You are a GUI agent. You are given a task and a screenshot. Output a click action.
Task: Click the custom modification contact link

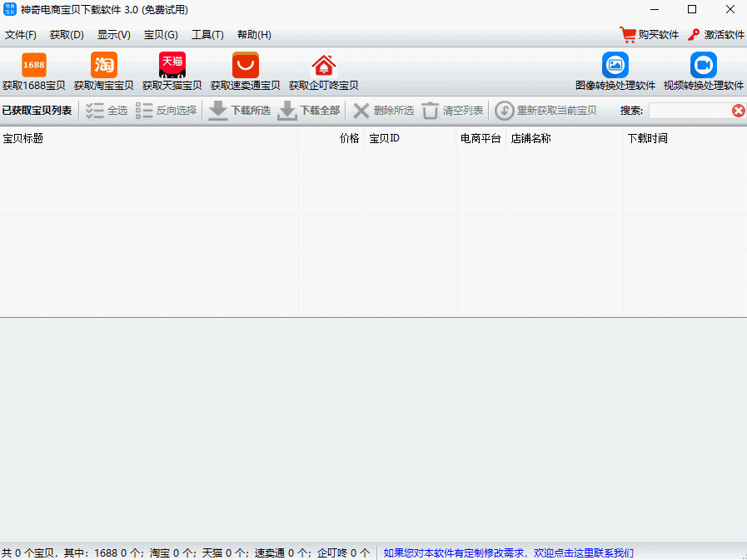point(508,553)
